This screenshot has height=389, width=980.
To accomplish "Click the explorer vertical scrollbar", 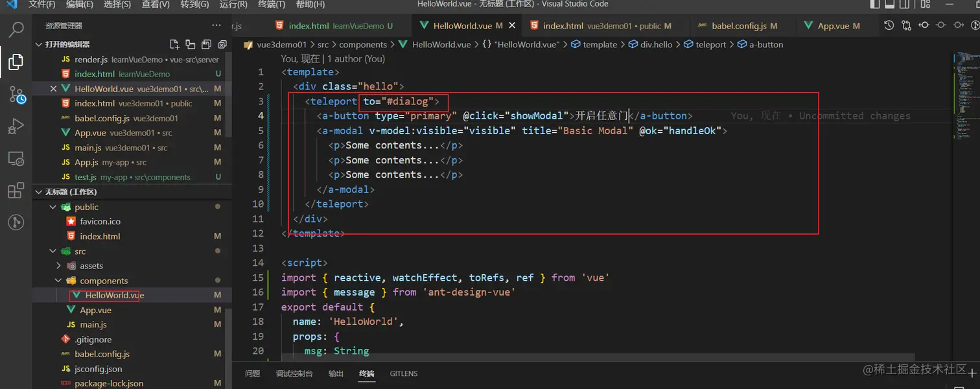I will [229, 348].
